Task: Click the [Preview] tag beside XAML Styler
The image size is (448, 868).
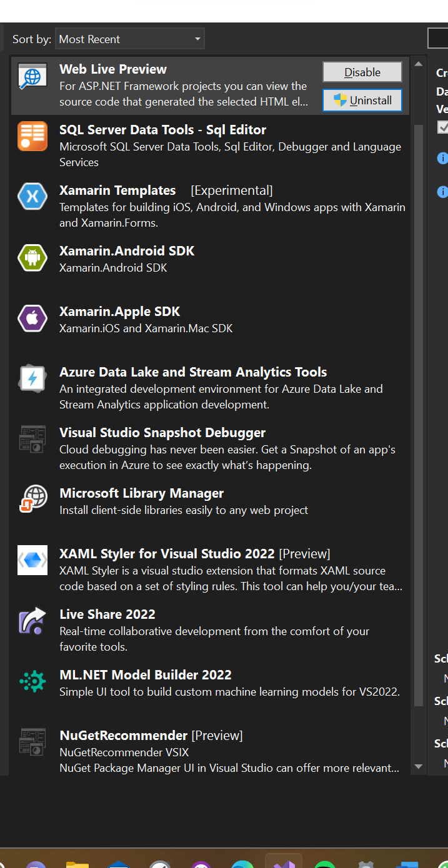Action: 304,554
